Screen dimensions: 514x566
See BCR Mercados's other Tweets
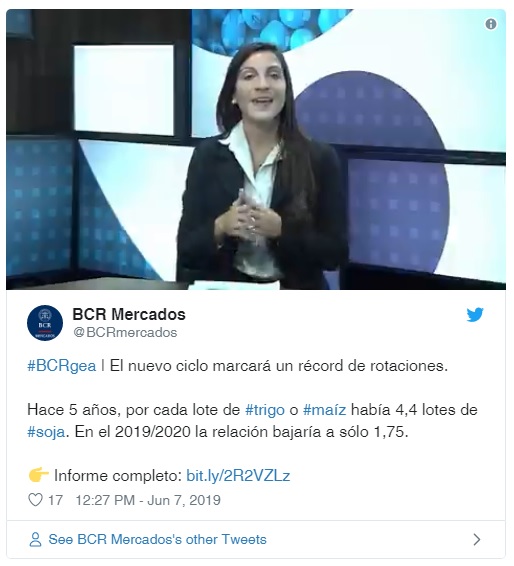[x=157, y=539]
